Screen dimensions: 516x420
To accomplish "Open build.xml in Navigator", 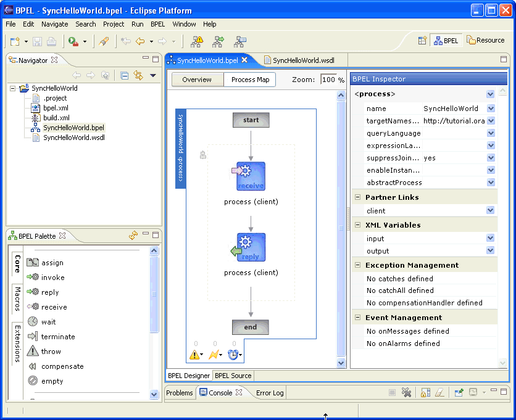I will (x=56, y=118).
